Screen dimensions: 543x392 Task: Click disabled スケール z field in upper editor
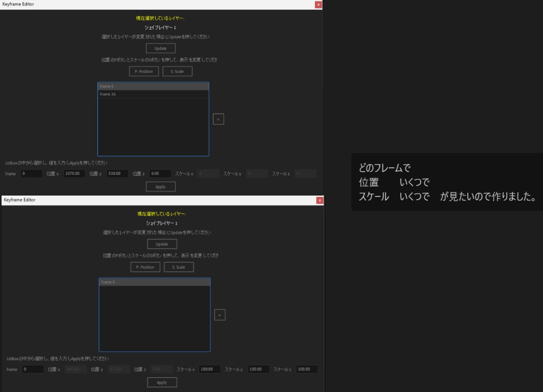tap(305, 173)
